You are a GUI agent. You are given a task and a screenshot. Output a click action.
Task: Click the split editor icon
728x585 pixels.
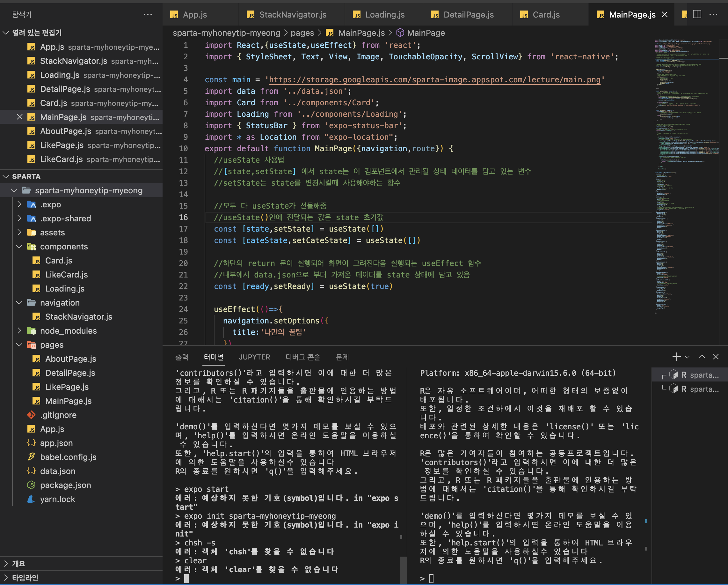tap(697, 15)
